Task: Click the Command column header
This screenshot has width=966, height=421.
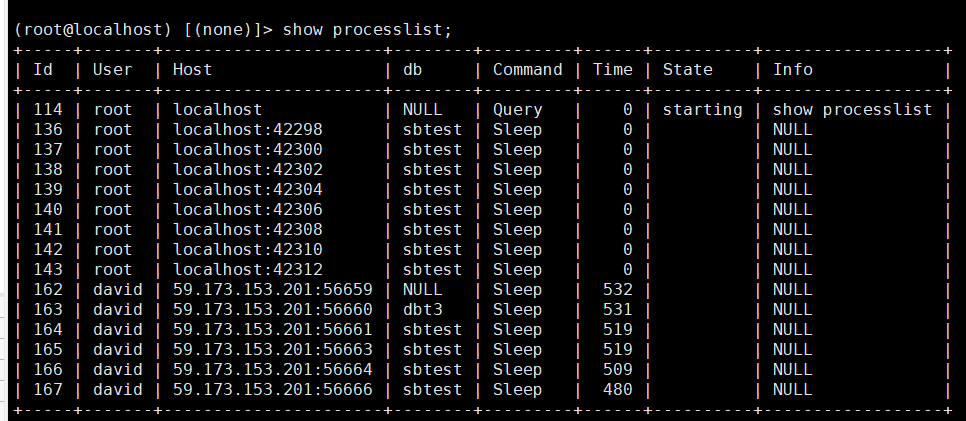Action: 527,70
